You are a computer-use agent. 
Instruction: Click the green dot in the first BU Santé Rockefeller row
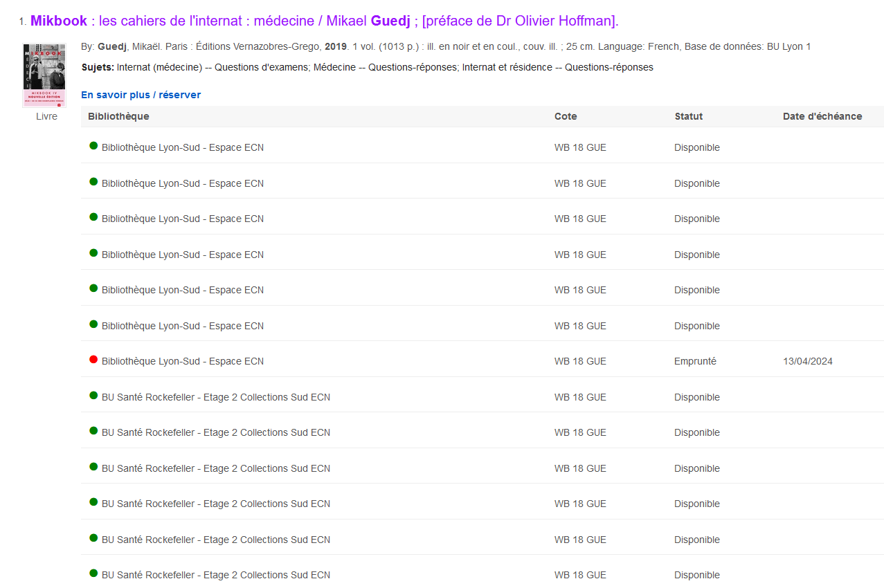click(93, 396)
